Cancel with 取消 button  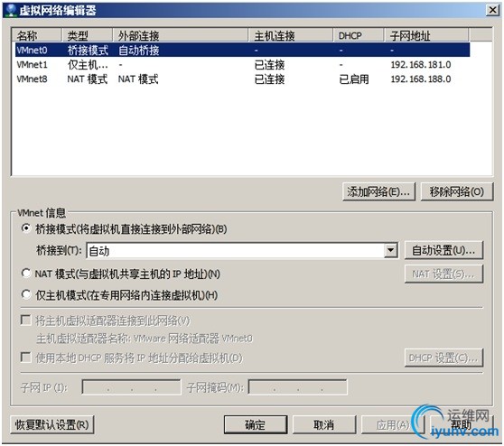(x=324, y=425)
